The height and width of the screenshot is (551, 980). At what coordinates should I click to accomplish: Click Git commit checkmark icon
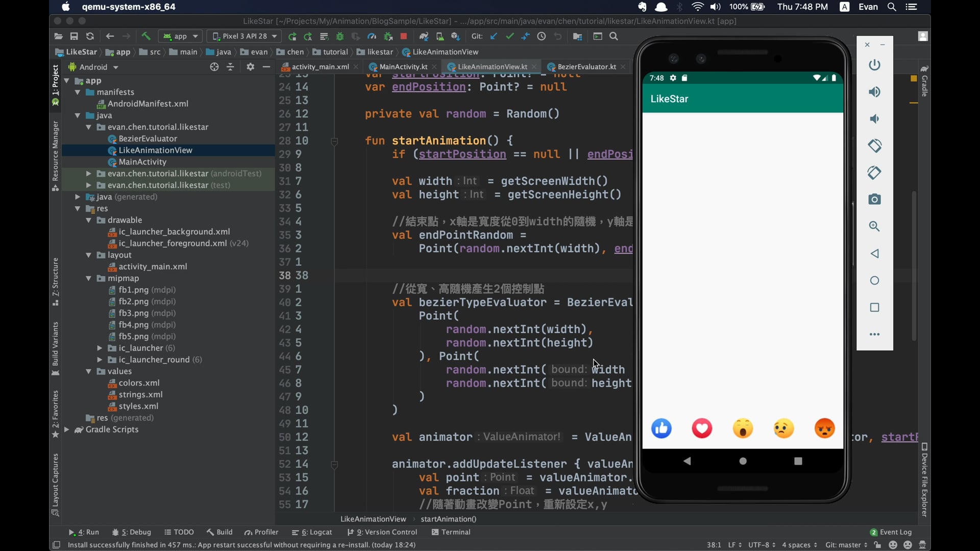[509, 36]
